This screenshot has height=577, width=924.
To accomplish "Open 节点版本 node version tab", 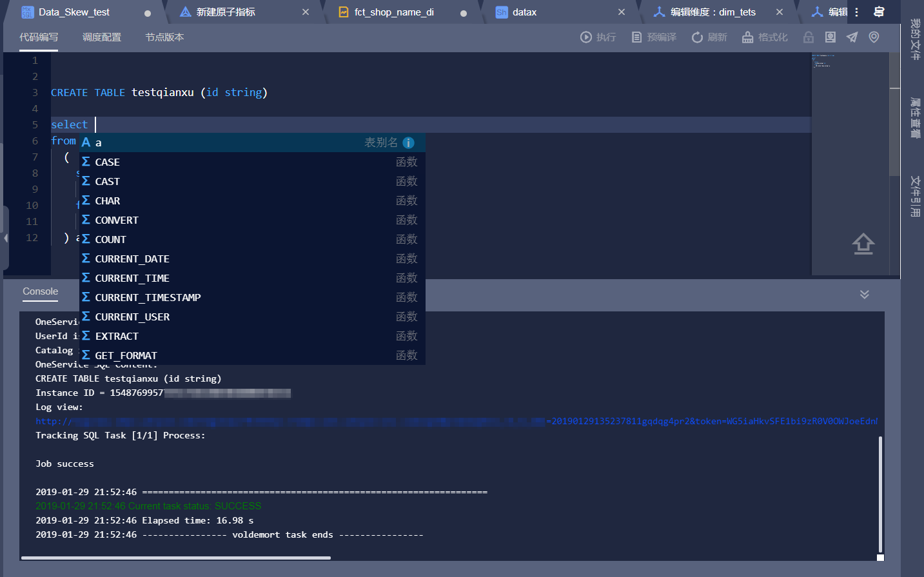I will [164, 37].
